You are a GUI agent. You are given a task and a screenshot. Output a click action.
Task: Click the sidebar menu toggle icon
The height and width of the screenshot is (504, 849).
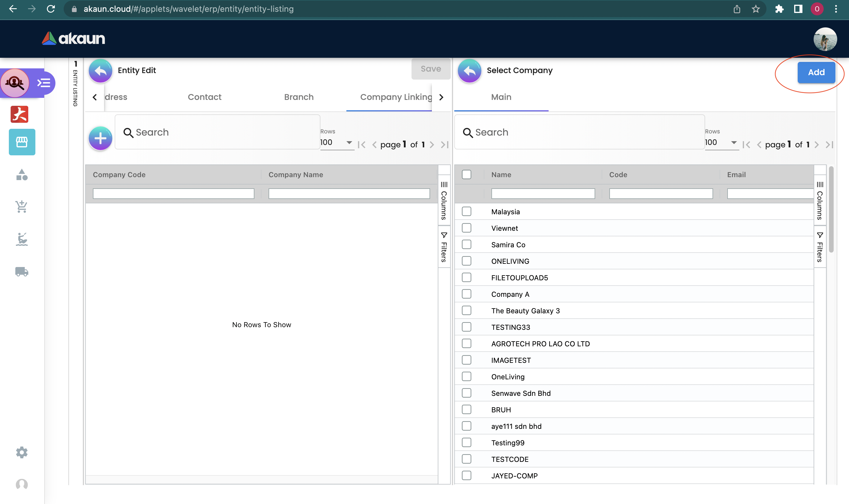(x=44, y=83)
